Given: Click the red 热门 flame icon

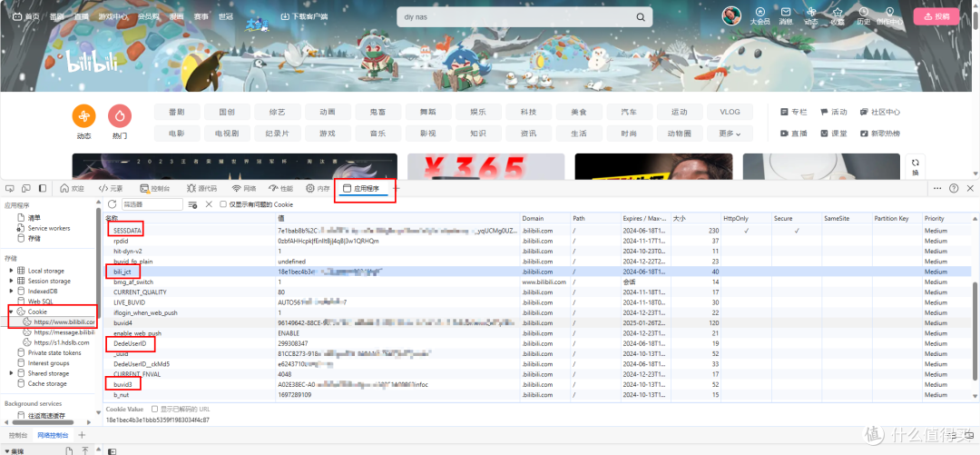Looking at the screenshot, I should 120,115.
